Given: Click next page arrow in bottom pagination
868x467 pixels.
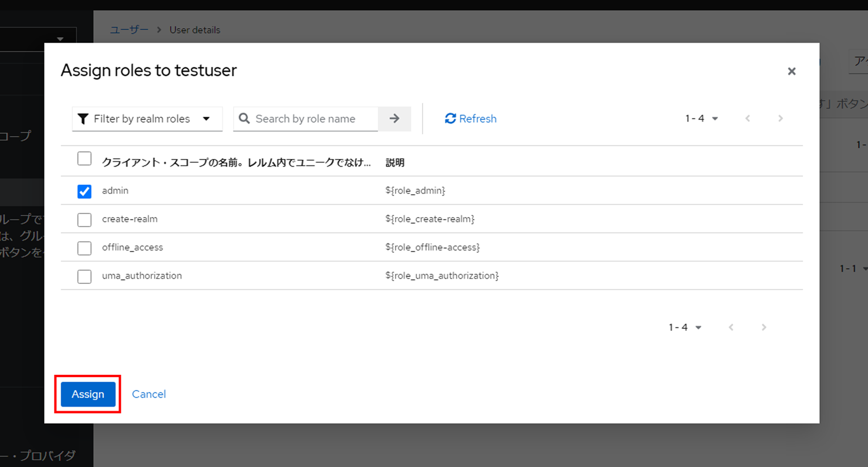Looking at the screenshot, I should [x=764, y=327].
